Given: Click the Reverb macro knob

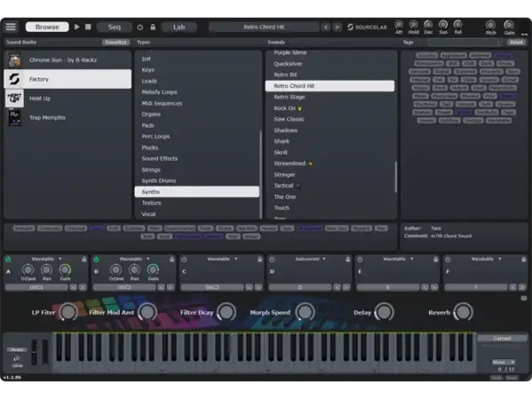Looking at the screenshot, I should click(463, 312).
